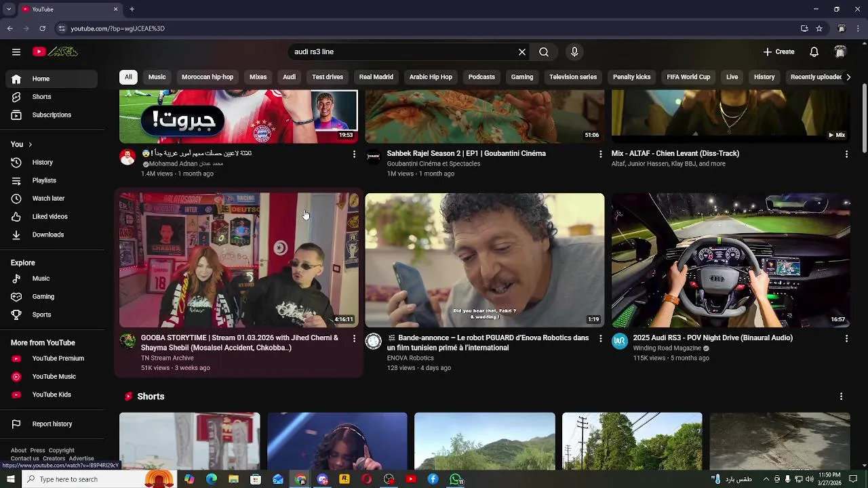
Task: Play Audi RS3 night drive thumbnail
Action: pos(731,260)
